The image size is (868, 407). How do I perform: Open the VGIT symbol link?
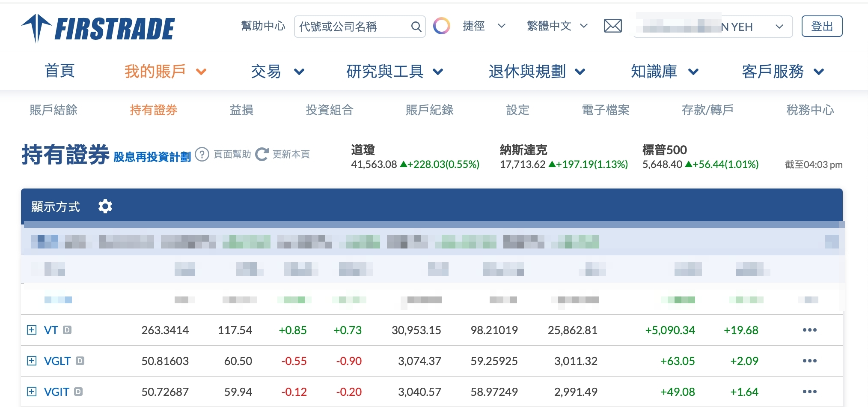coord(56,392)
